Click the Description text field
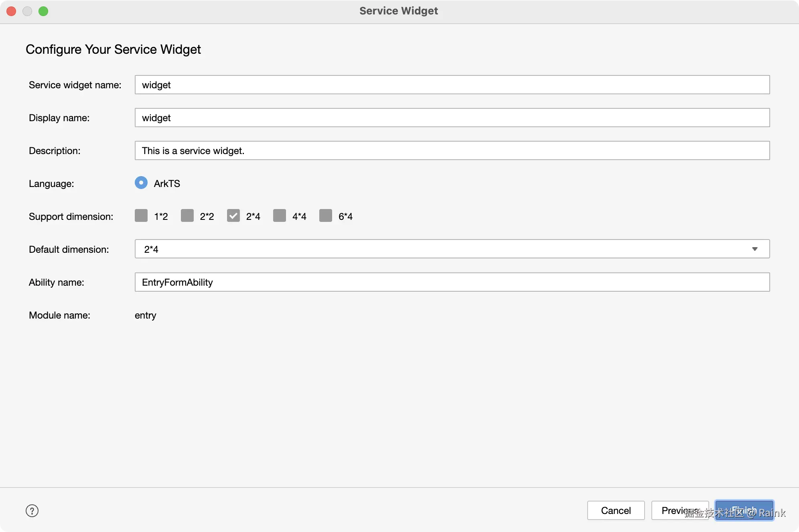This screenshot has height=532, width=799. pos(452,150)
